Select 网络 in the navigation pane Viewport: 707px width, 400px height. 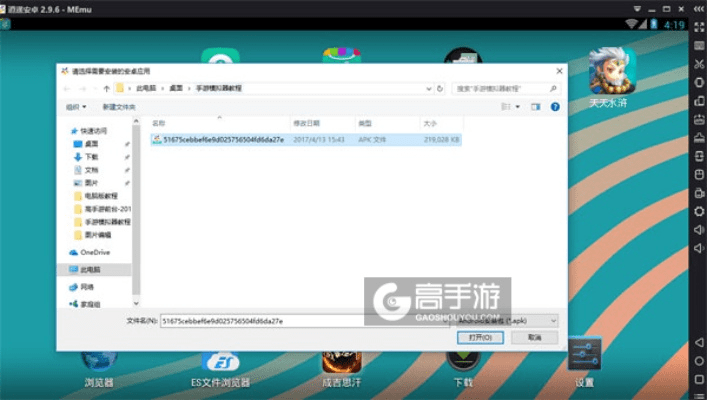coord(82,287)
